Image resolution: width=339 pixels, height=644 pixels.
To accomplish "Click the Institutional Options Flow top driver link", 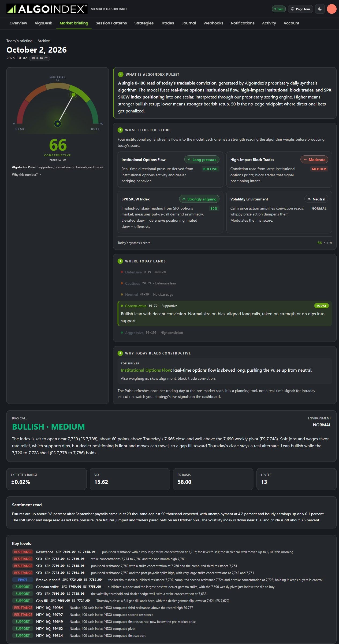I will click(146, 370).
